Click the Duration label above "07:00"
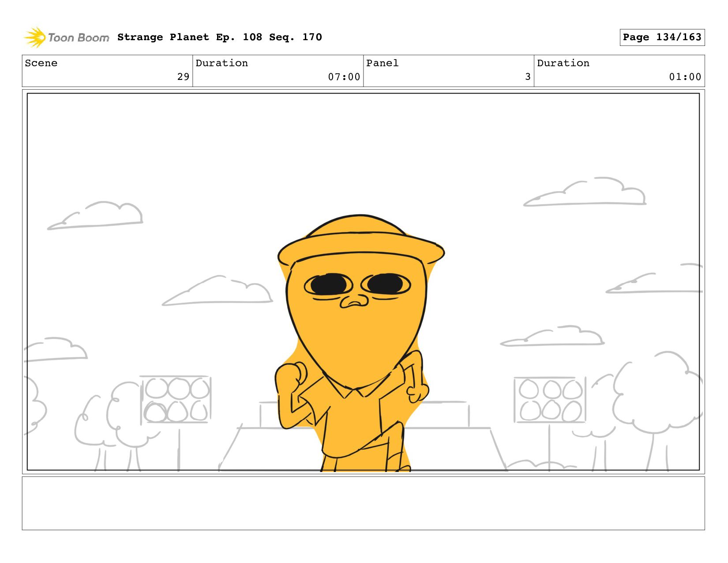This screenshot has width=728, height=563. tap(221, 63)
